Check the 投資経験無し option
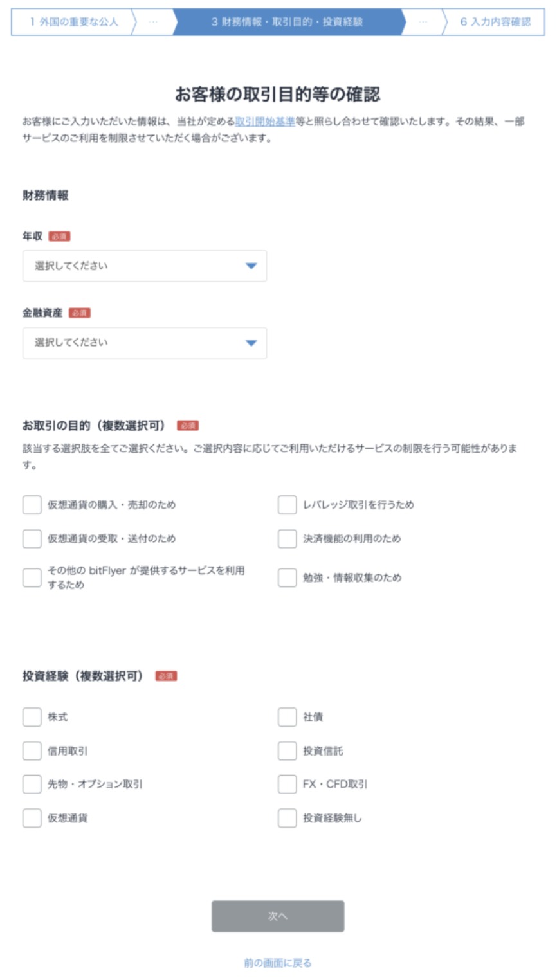 coord(286,817)
